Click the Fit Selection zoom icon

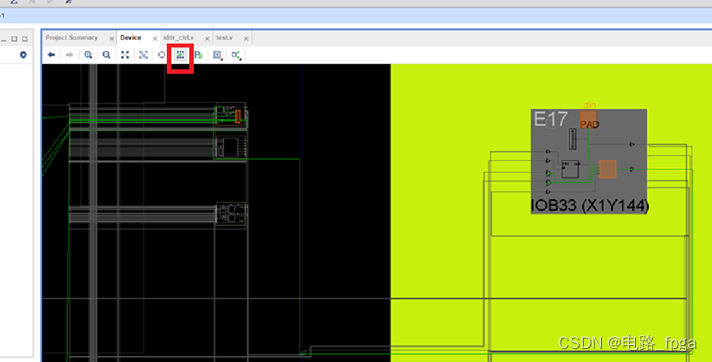[x=143, y=55]
